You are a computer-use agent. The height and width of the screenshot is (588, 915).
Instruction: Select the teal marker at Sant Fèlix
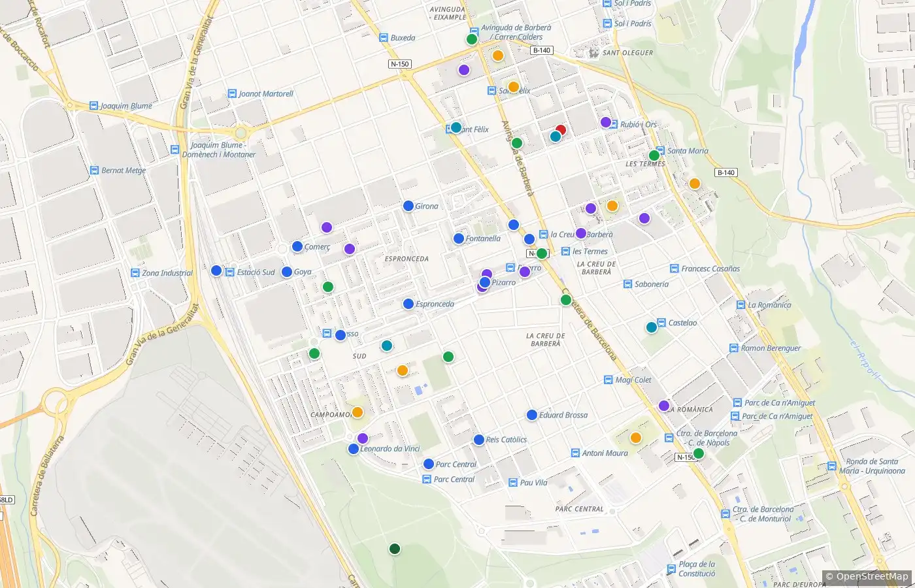[456, 127]
